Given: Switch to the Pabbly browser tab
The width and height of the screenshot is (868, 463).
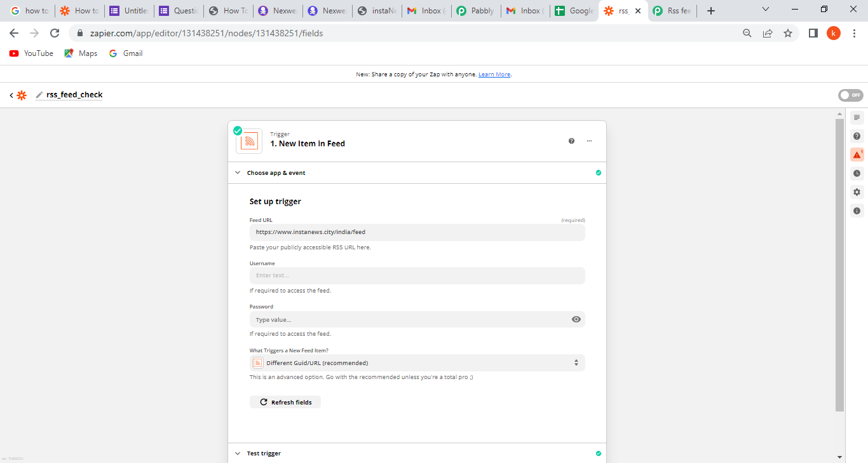Looking at the screenshot, I should [475, 11].
